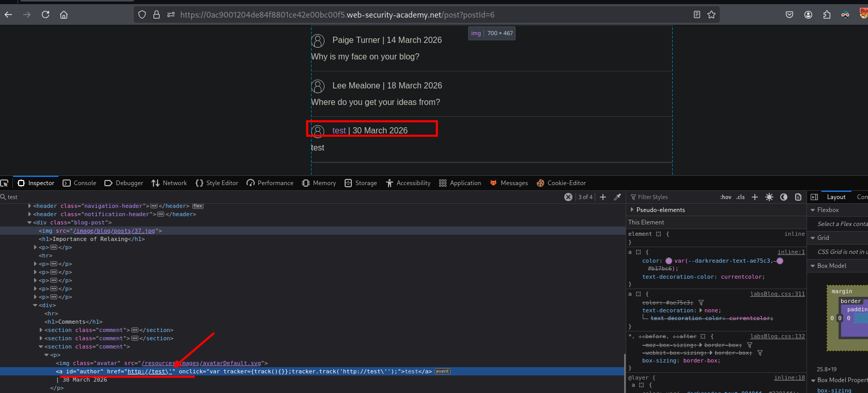Add a new CSS rule

click(755, 197)
